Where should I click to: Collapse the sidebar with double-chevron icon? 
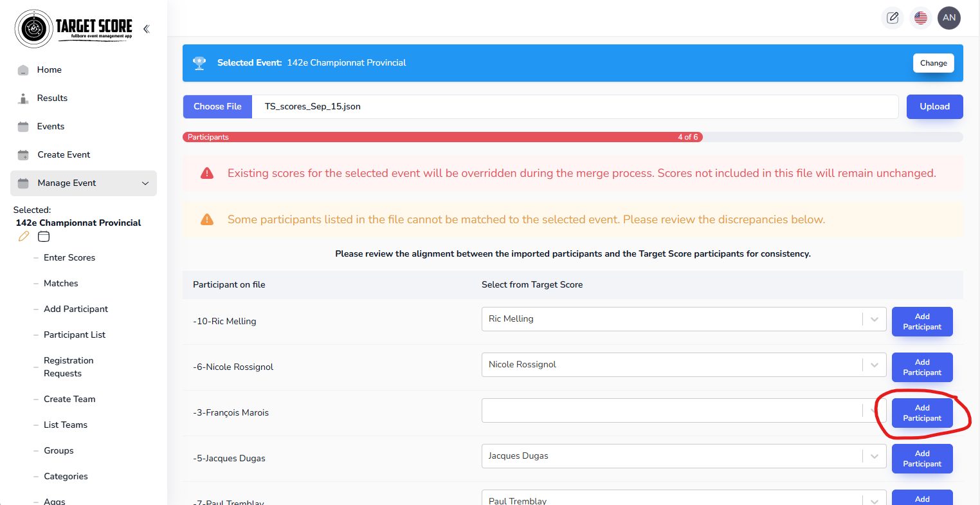pos(146,29)
